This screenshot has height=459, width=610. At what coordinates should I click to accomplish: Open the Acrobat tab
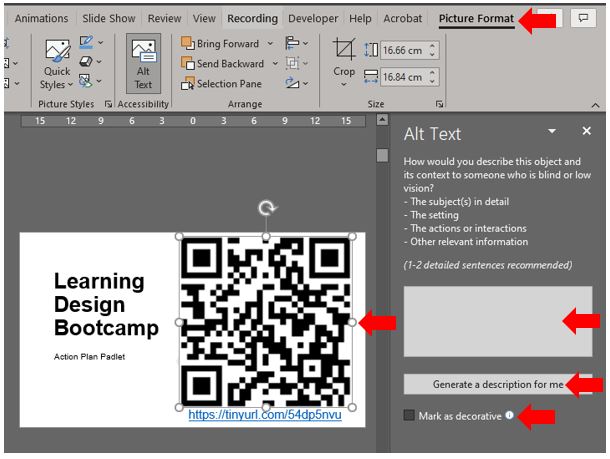tap(403, 18)
